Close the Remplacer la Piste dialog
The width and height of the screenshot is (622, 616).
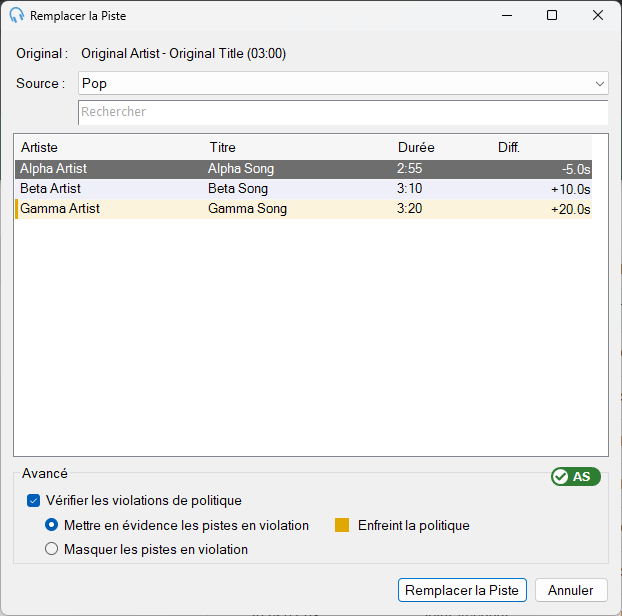[598, 15]
